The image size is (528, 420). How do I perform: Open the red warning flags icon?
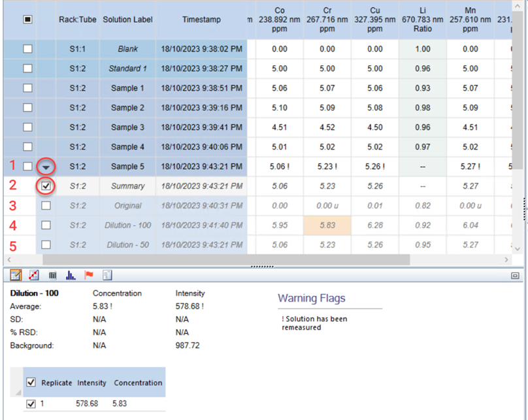click(89, 275)
